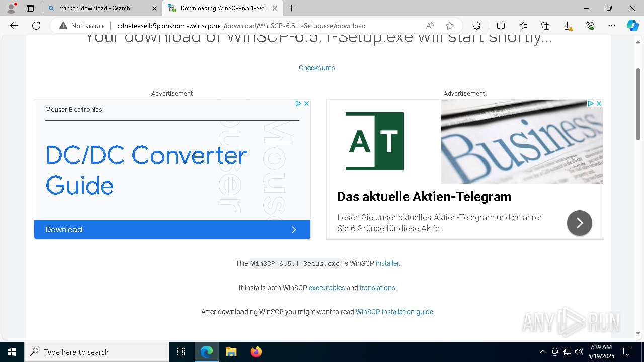
Task: Close the Aktien-Telegram ad X
Action: pos(599,103)
